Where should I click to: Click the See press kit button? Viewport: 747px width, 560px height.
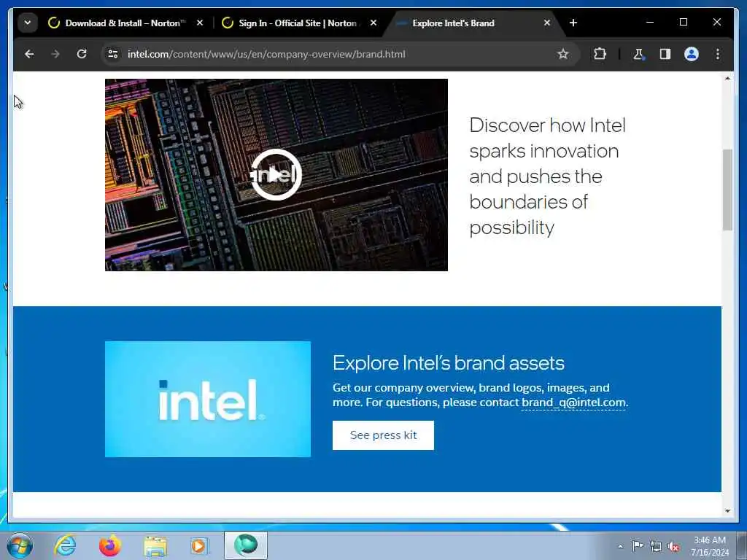[x=383, y=435]
